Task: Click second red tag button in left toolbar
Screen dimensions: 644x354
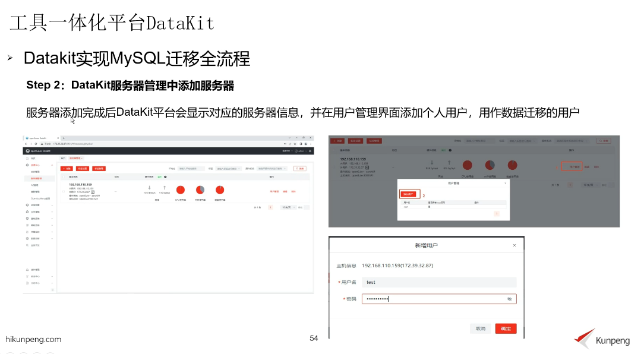Action: (x=82, y=169)
